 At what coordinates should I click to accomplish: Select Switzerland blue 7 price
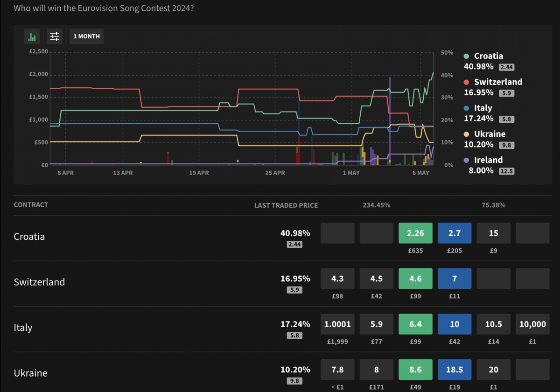(x=455, y=279)
